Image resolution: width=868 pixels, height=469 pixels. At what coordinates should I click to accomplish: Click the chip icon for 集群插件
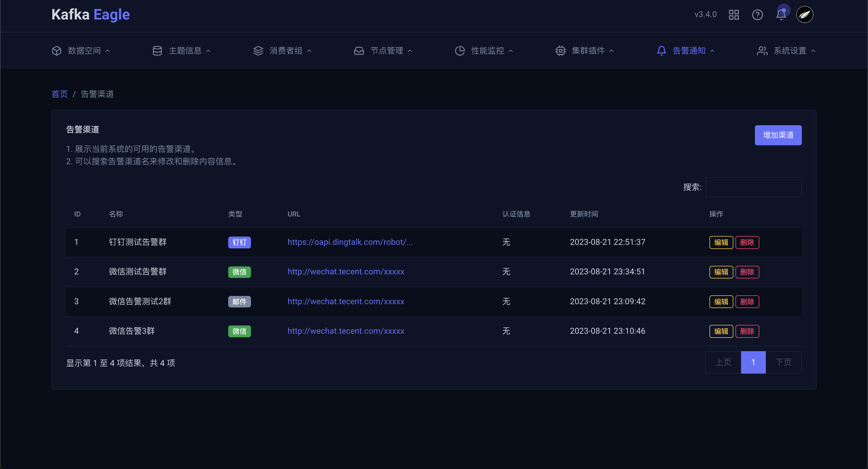(x=560, y=51)
